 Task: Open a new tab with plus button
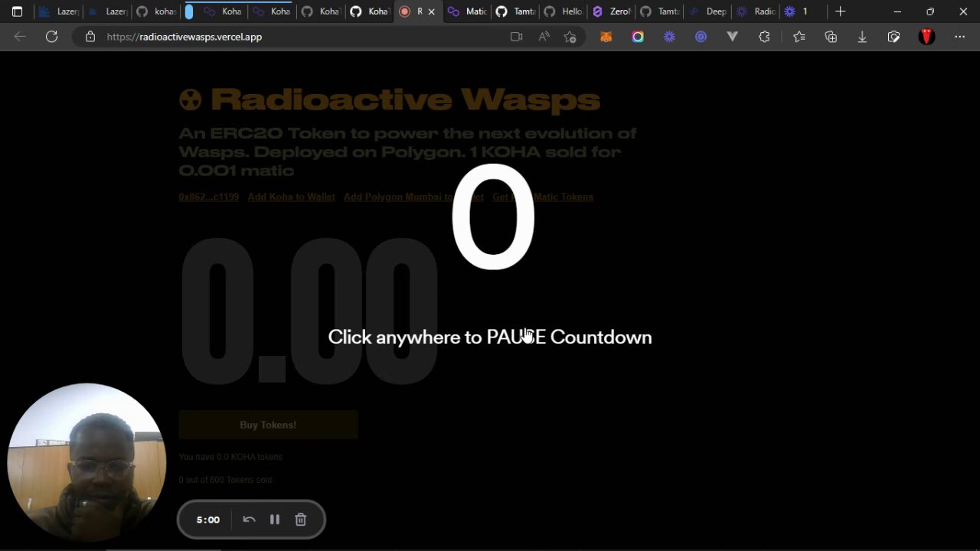[x=840, y=11]
